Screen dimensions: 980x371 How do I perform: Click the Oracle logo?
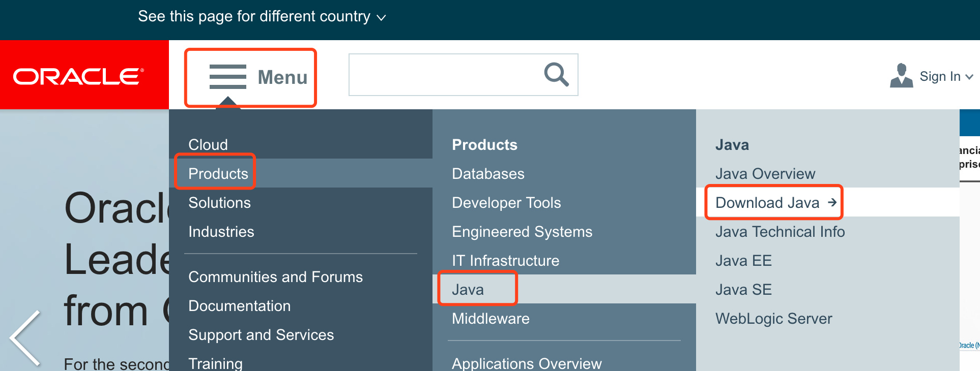[x=78, y=77]
